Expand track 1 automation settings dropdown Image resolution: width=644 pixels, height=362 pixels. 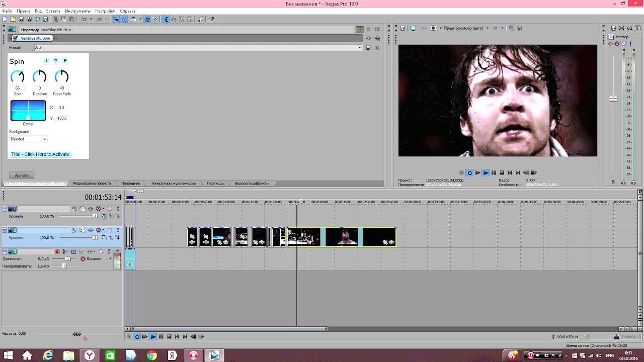[103, 209]
